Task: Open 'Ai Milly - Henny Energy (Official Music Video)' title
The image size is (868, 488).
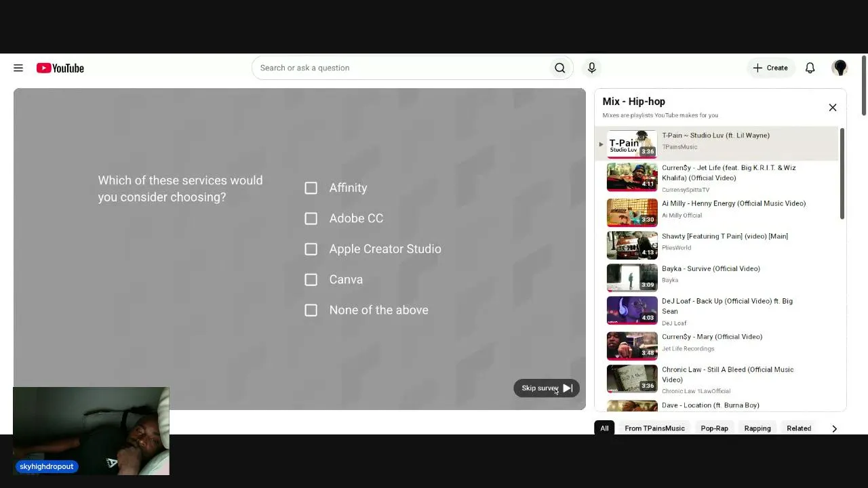Action: [734, 203]
